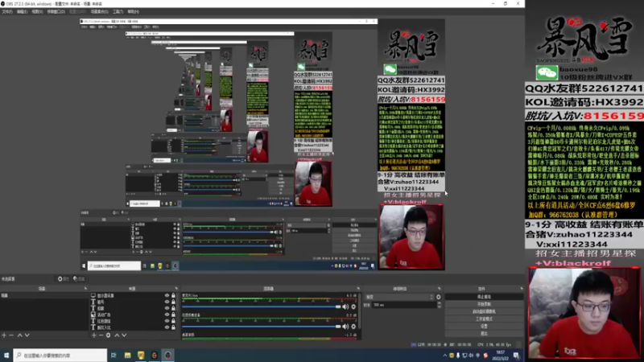Move the scene down in the scenes dock
Image resolution: width=644 pixels, height=362 pixels.
pos(27,335)
